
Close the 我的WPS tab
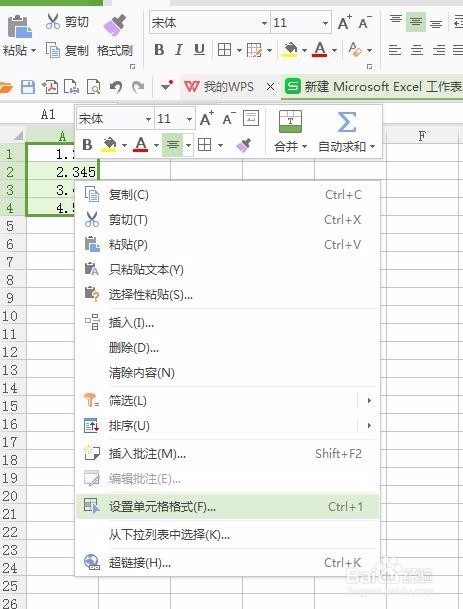(270, 87)
